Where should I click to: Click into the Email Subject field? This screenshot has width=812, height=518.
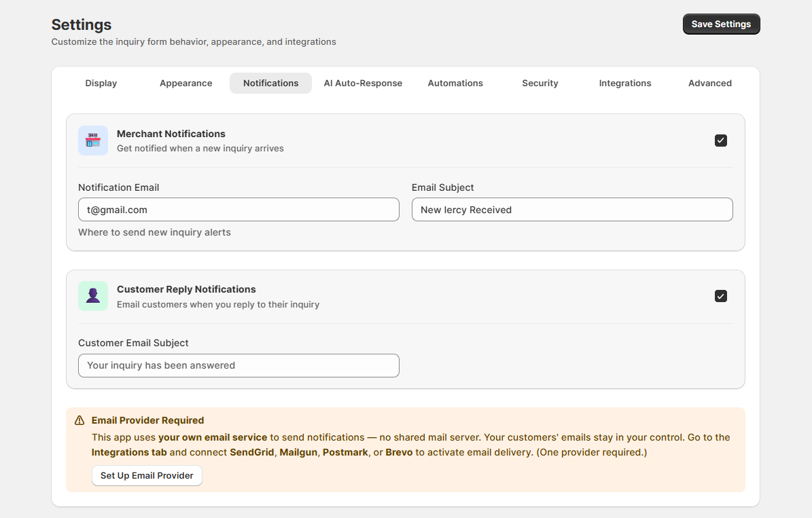[572, 210]
